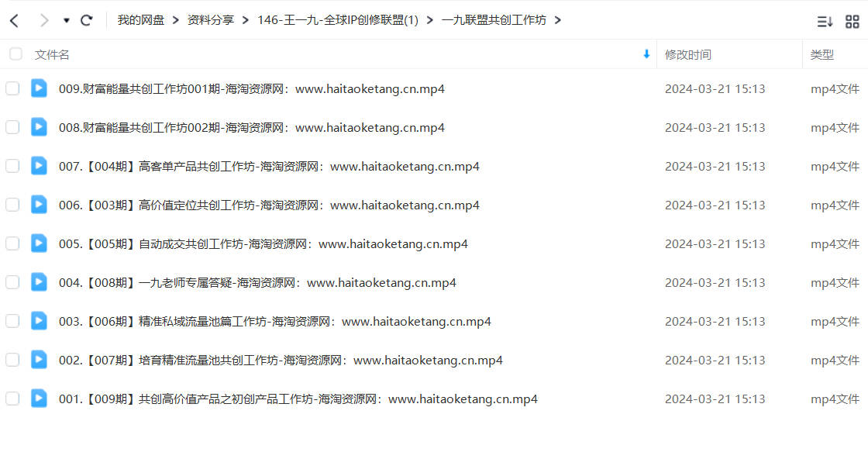Click the modified time of file 005
This screenshot has height=459, width=868.
coord(715,244)
